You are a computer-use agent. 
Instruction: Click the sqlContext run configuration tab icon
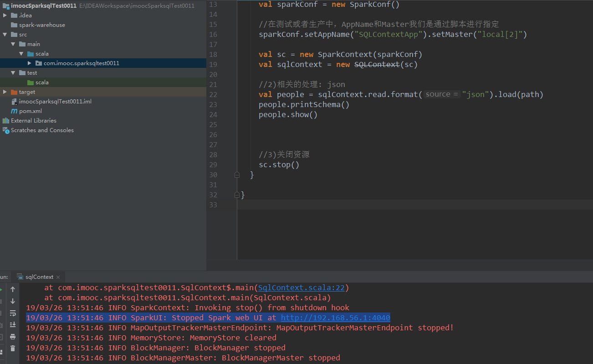tap(20, 277)
